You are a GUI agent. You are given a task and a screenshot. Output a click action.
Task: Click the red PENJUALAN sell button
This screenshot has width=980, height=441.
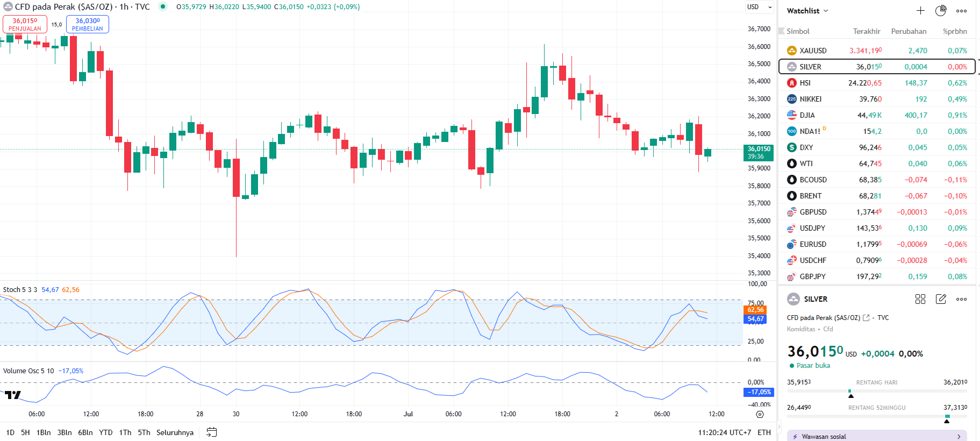tap(25, 24)
